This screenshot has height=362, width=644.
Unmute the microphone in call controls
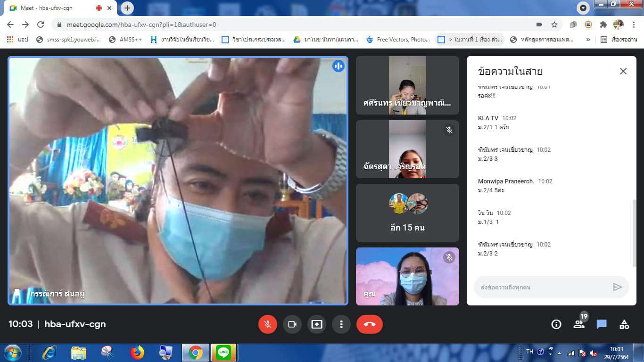[267, 324]
